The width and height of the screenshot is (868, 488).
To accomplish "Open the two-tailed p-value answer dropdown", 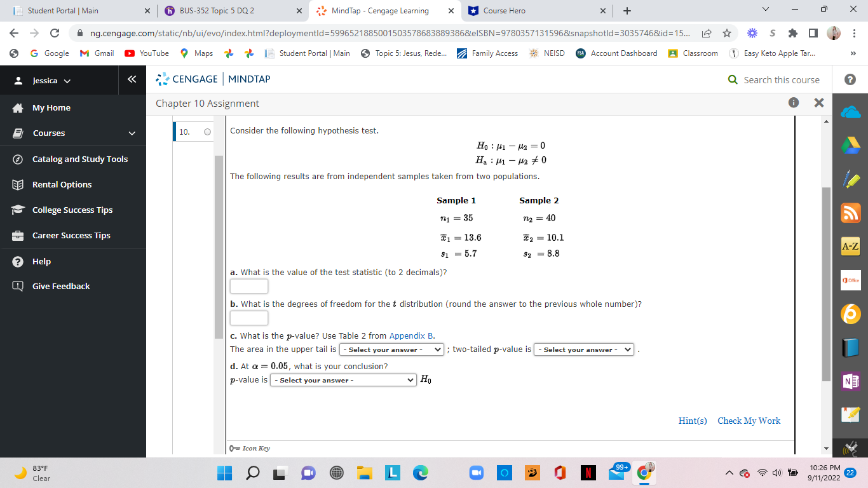I will [583, 349].
